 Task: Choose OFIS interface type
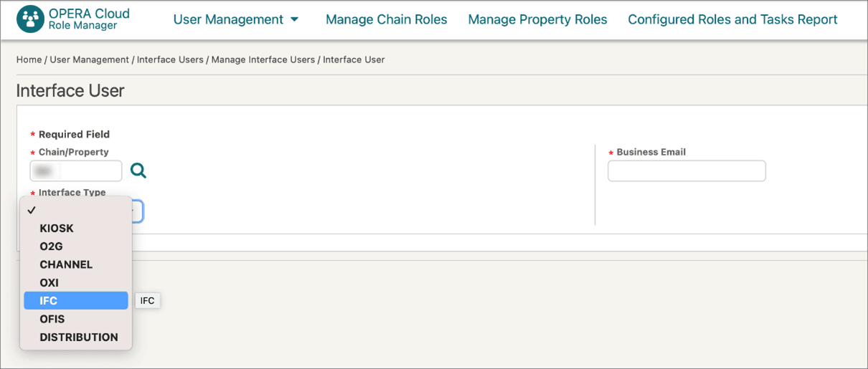(76, 319)
